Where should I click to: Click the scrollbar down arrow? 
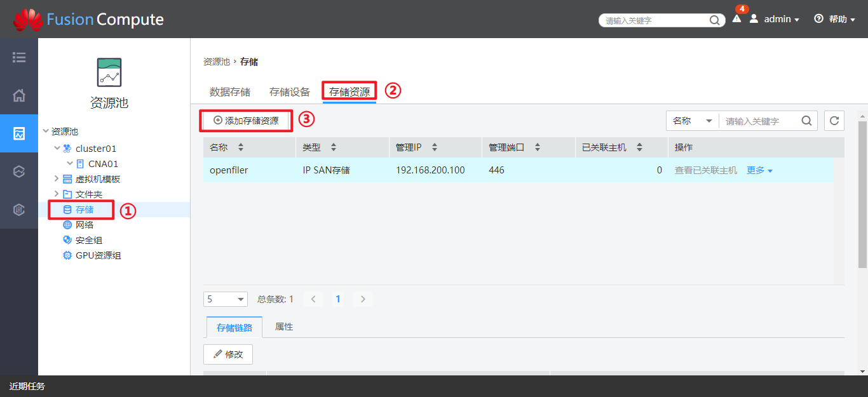point(862,371)
